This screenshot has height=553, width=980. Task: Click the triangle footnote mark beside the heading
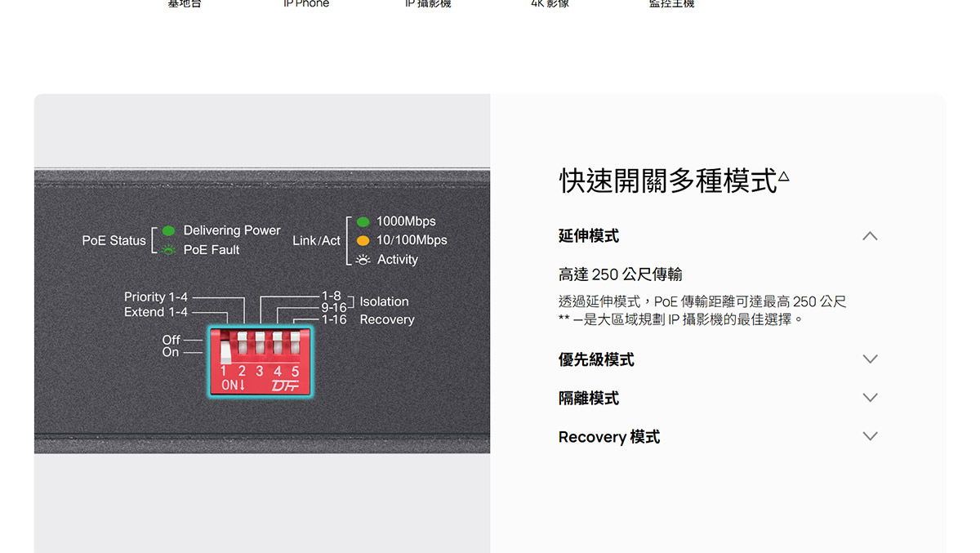(784, 176)
